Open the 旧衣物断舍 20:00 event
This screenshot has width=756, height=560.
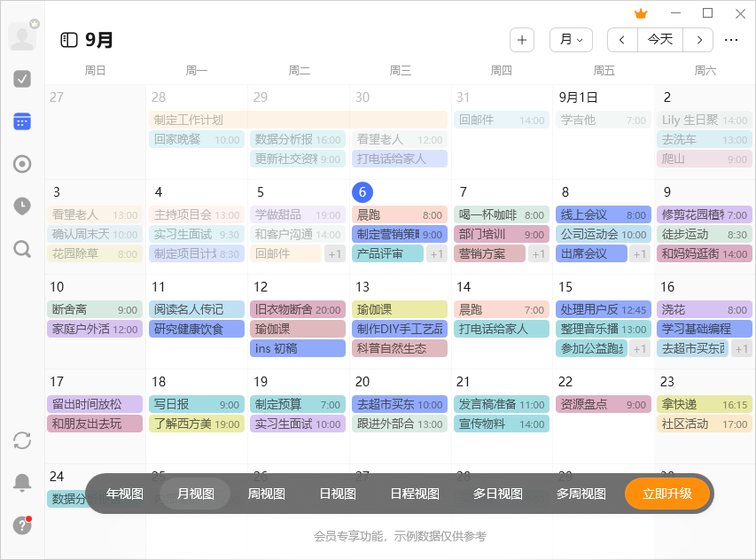298,309
